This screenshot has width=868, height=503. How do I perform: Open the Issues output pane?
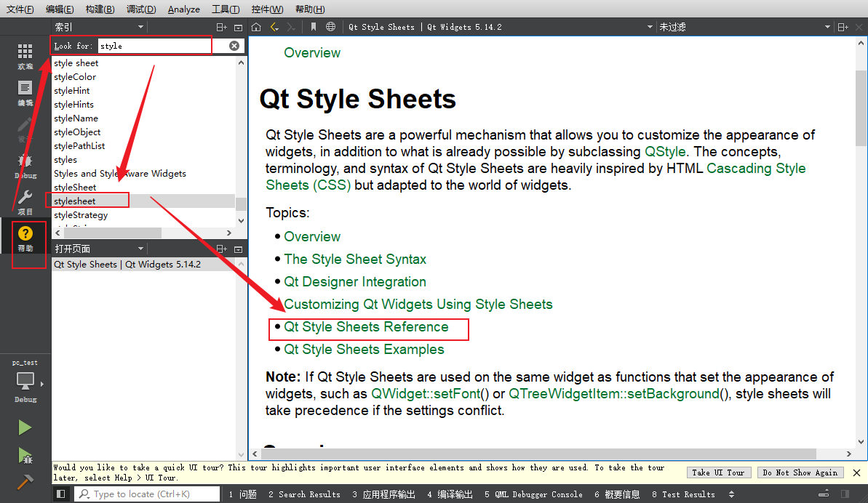[242, 494]
